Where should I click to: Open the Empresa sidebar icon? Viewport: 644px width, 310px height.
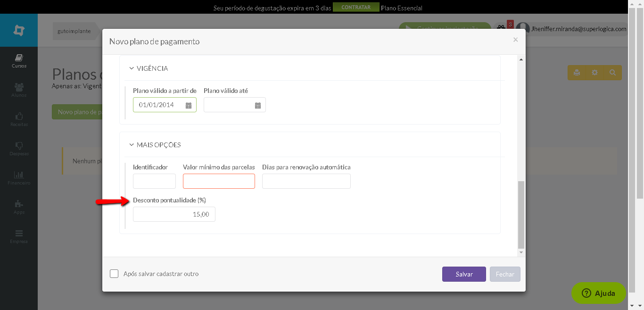click(19, 233)
